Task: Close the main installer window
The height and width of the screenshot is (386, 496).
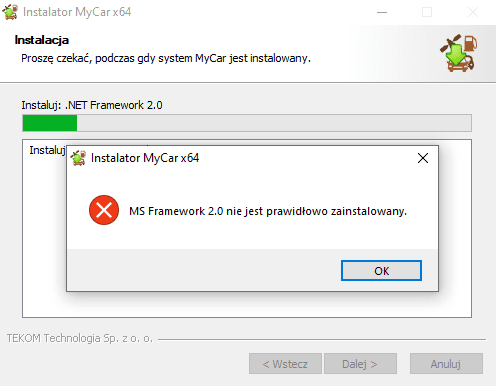Action: click(x=473, y=12)
